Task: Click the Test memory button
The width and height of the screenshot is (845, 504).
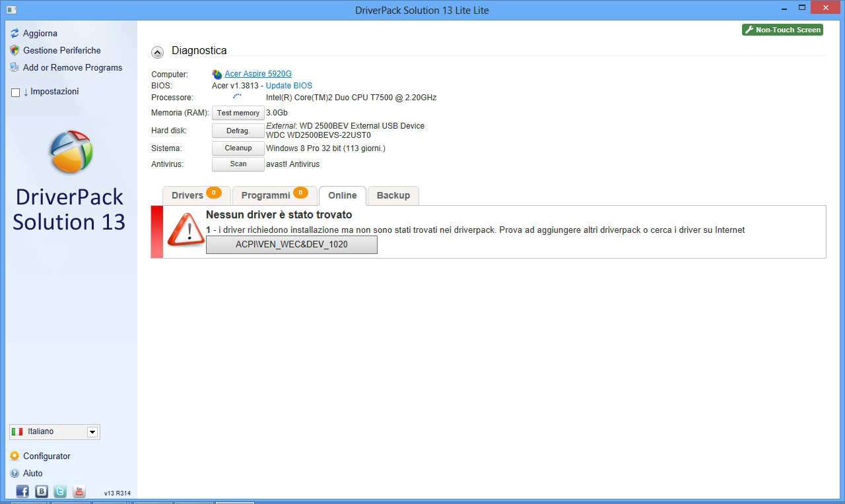Action: tap(238, 113)
